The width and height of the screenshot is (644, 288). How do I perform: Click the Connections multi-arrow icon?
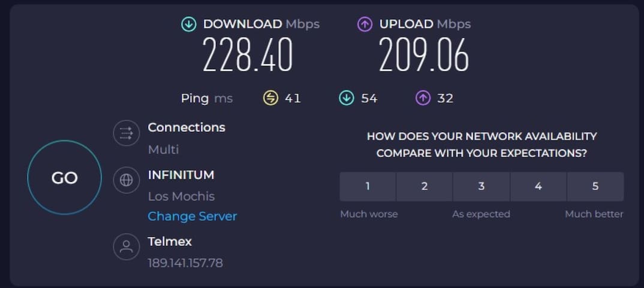pyautogui.click(x=126, y=133)
